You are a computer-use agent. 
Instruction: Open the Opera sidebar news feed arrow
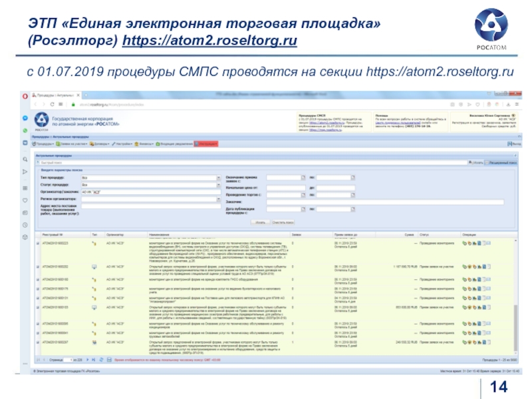coord(25,172)
